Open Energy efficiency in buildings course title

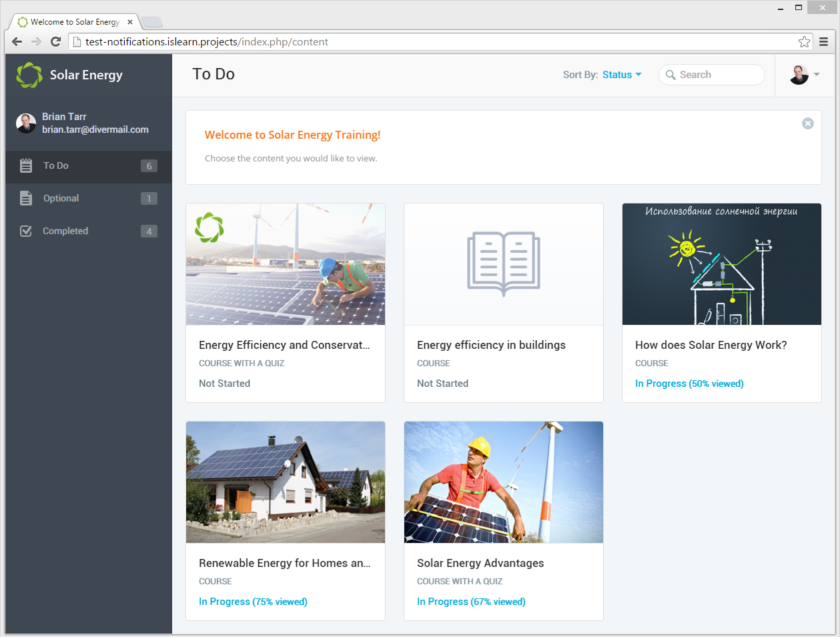[x=491, y=345]
